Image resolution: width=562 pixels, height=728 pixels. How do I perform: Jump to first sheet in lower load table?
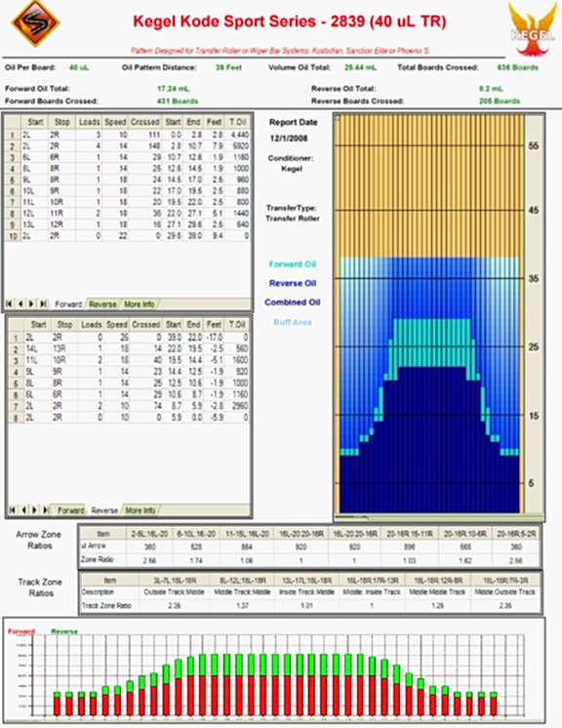point(13,509)
